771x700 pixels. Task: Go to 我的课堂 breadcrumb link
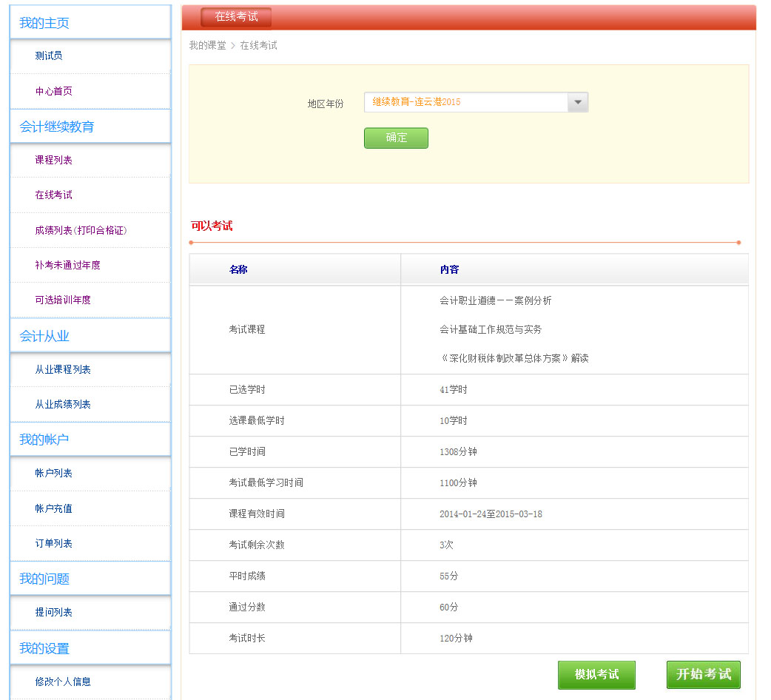click(x=207, y=46)
